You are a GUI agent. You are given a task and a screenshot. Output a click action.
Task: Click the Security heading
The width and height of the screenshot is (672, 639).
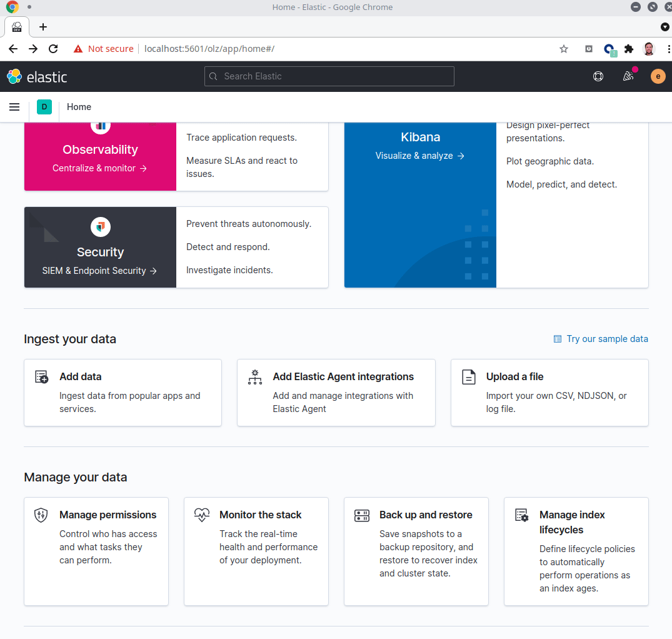click(x=100, y=252)
